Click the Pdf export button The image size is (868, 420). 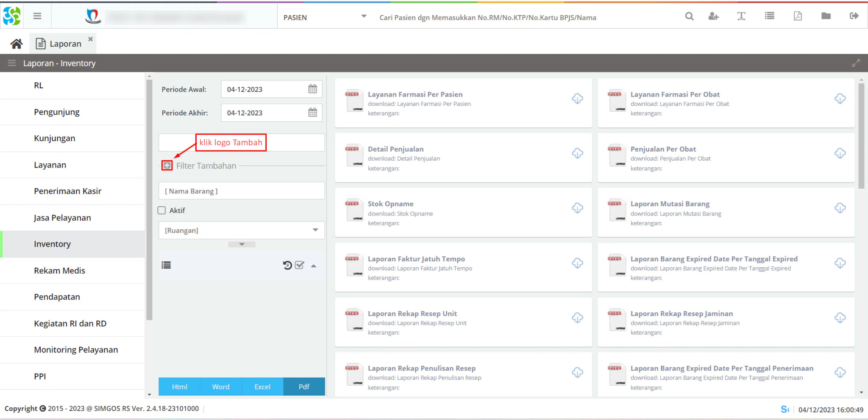(x=304, y=386)
